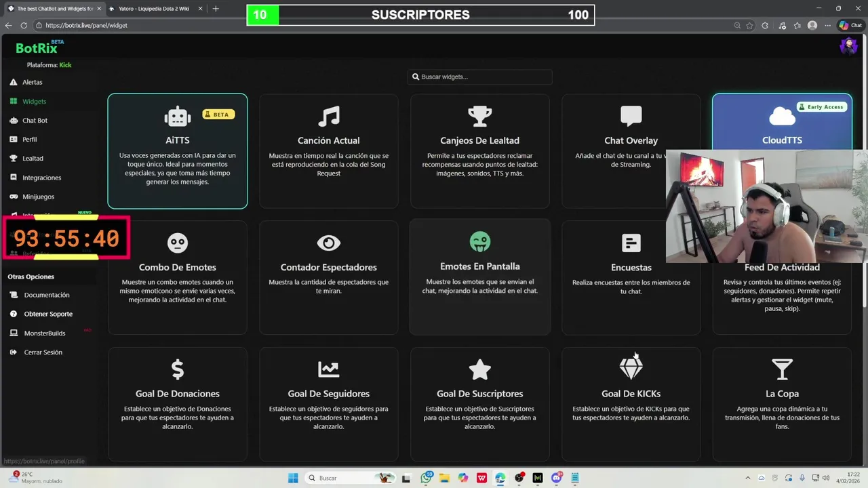The width and height of the screenshot is (868, 488).
Task: Click the AiTTS robot head icon
Action: point(178,116)
